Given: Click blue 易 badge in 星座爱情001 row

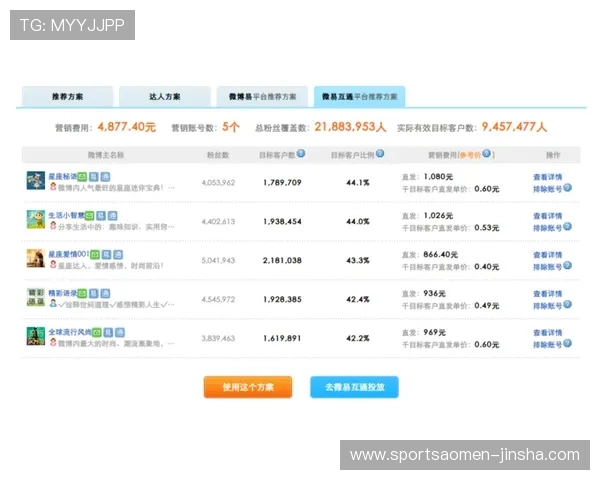Looking at the screenshot, I should click(106, 255).
